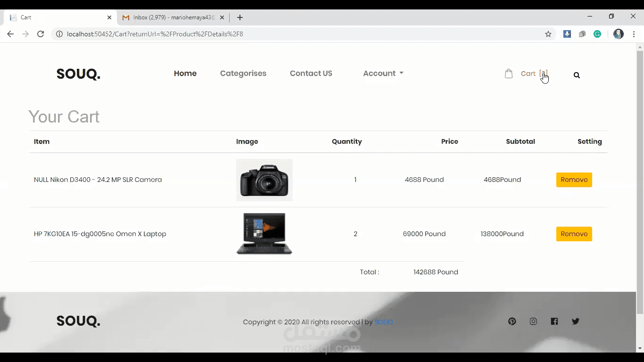Open the Chrome profile avatar
The width and height of the screenshot is (644, 362).
pos(619,34)
